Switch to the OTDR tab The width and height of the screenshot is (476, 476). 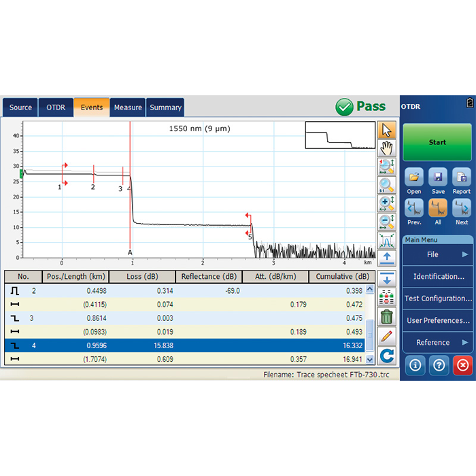pyautogui.click(x=56, y=107)
